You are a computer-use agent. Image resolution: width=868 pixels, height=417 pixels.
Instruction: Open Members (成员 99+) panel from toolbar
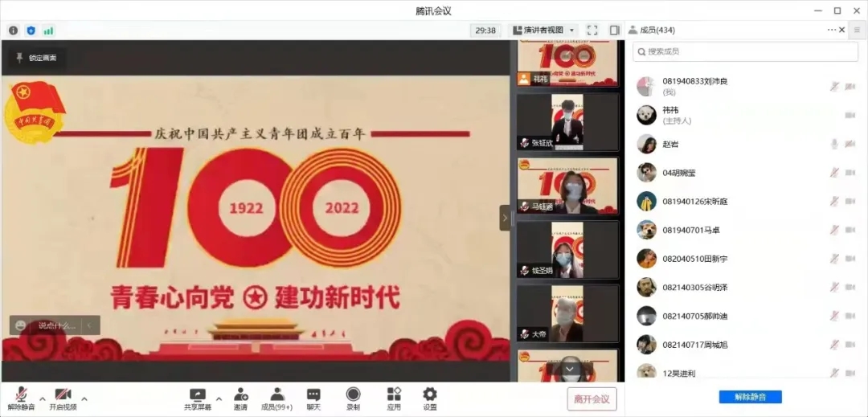point(276,399)
